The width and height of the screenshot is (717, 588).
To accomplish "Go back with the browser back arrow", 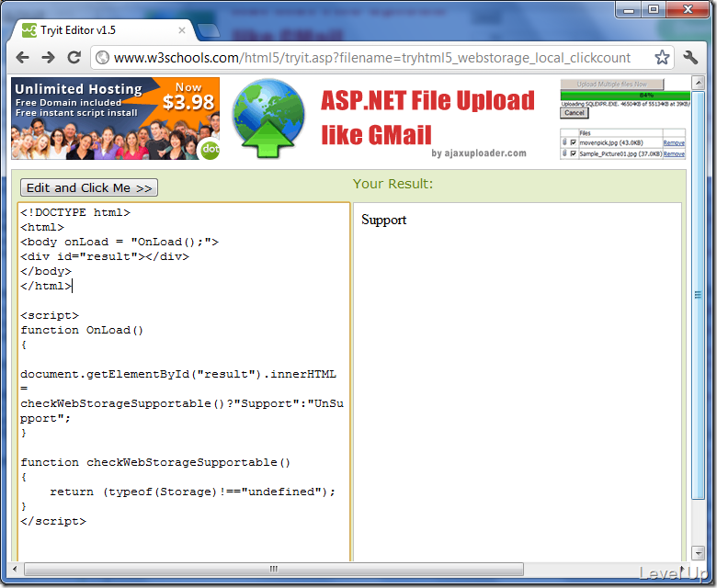I will point(22,58).
